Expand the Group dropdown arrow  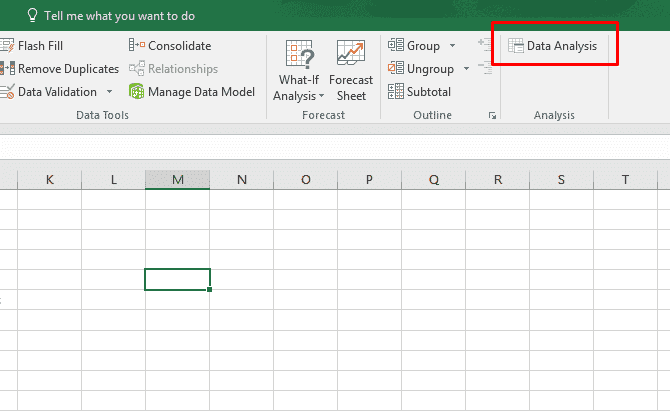452,45
